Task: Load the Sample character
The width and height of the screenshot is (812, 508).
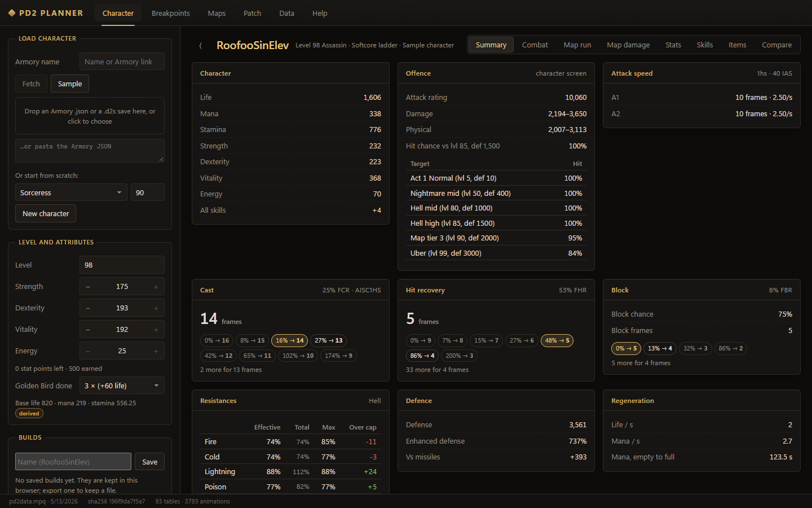Action: point(70,84)
